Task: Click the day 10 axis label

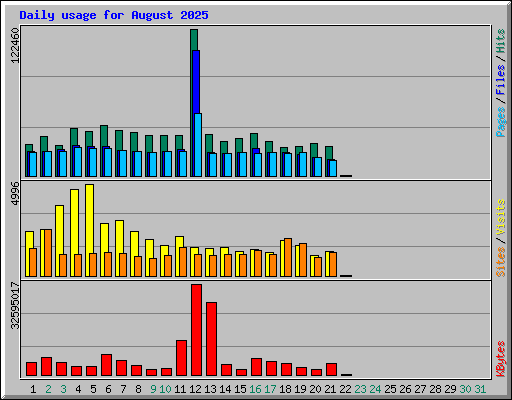Action: tap(165, 389)
